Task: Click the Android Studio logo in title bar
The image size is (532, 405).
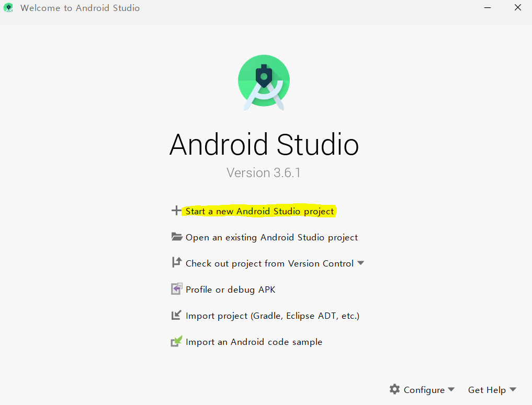Action: [8, 8]
